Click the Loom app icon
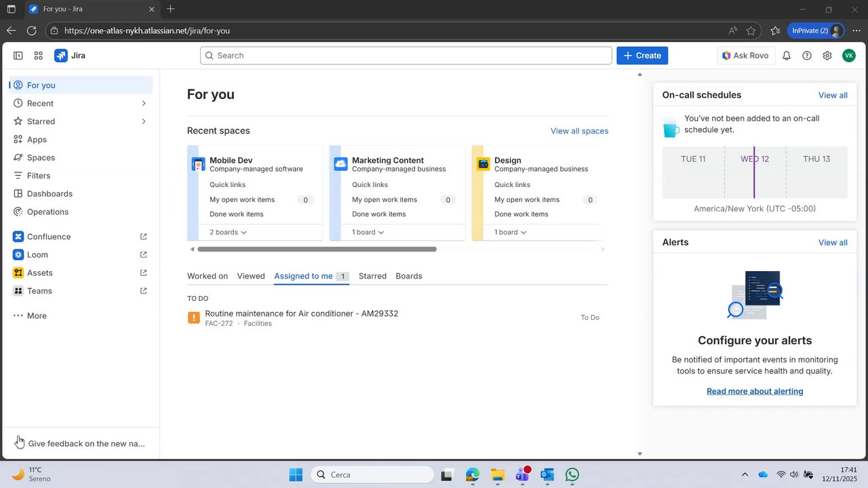This screenshot has height=488, width=868. coord(18,255)
